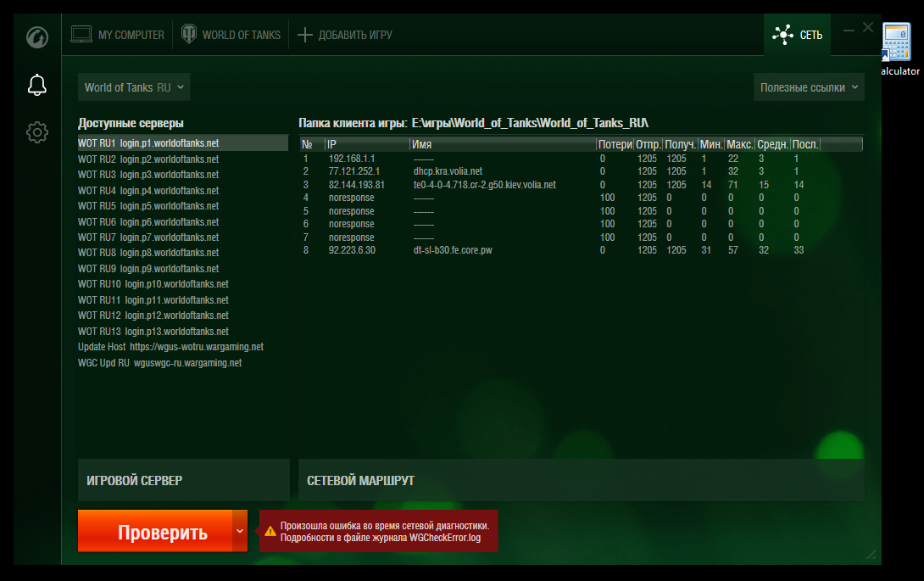
Task: Click the Мин. column header
Action: point(711,144)
